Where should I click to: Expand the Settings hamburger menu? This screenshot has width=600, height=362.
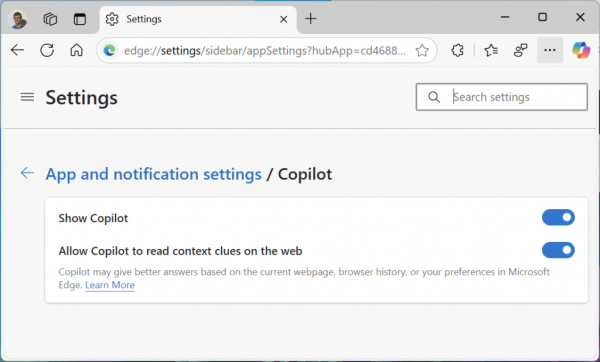(x=27, y=97)
